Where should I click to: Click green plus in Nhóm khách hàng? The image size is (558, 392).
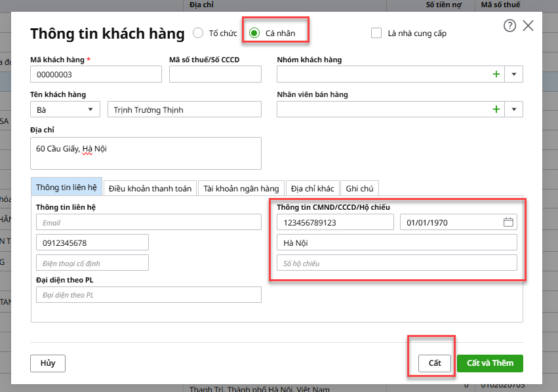(496, 74)
